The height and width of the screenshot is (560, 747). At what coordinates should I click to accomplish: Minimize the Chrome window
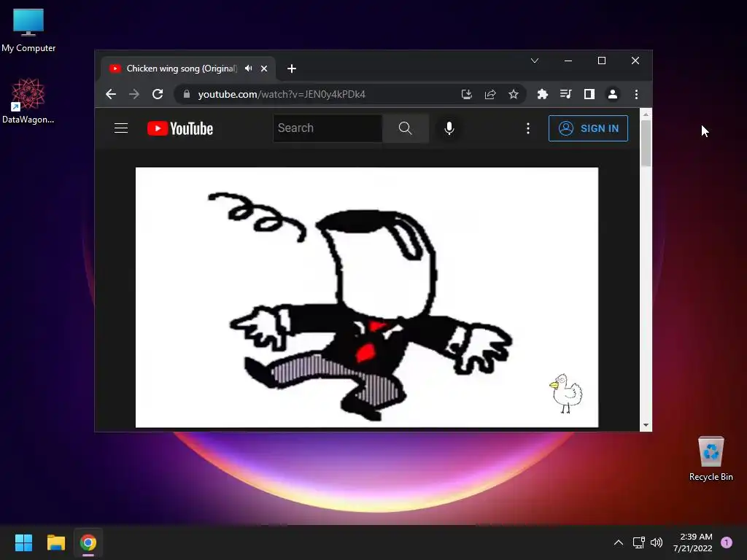point(568,61)
